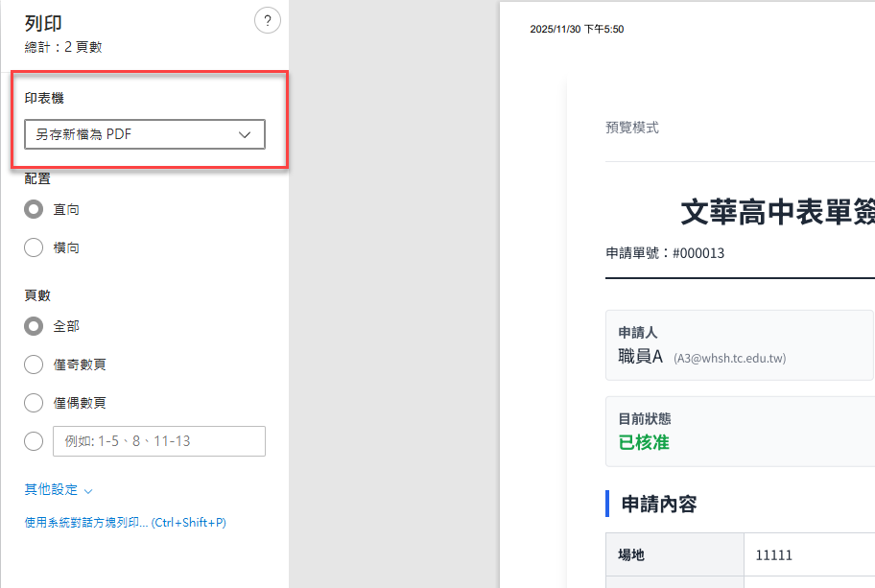Click the 2025/11/30 timestamp in preview
The height and width of the screenshot is (588, 875).
577,30
